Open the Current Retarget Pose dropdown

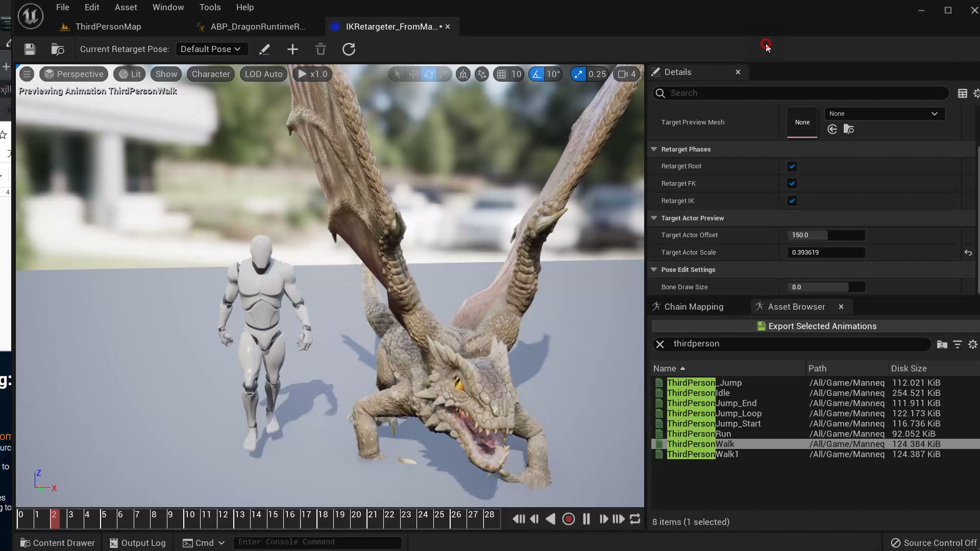click(x=212, y=48)
